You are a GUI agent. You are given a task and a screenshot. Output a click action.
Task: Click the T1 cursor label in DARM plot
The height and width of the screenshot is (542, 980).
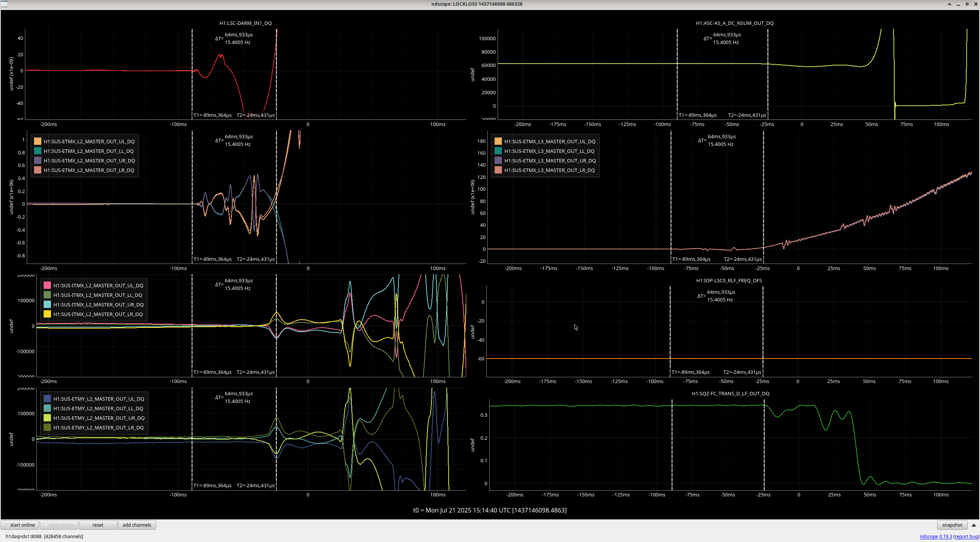click(212, 115)
